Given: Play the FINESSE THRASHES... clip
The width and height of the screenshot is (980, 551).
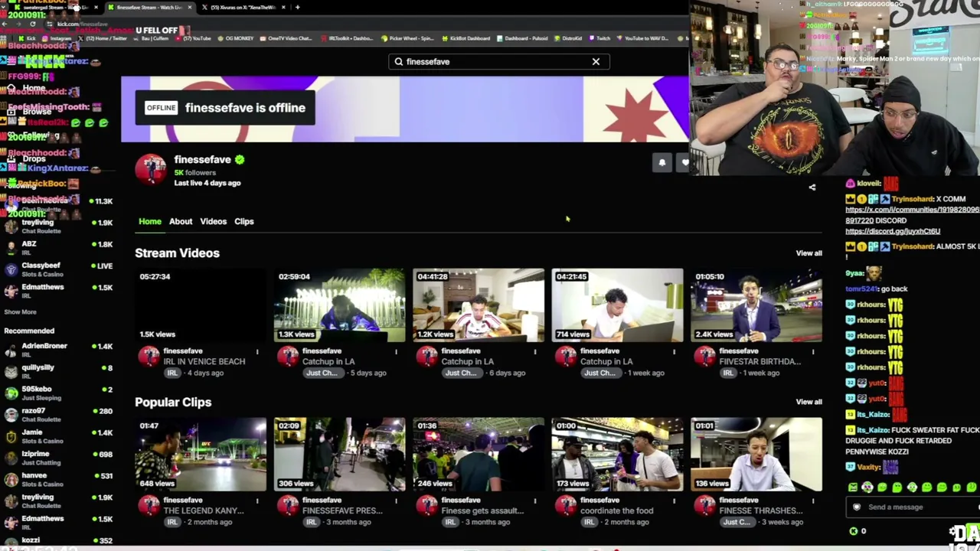Looking at the screenshot, I should tap(756, 454).
